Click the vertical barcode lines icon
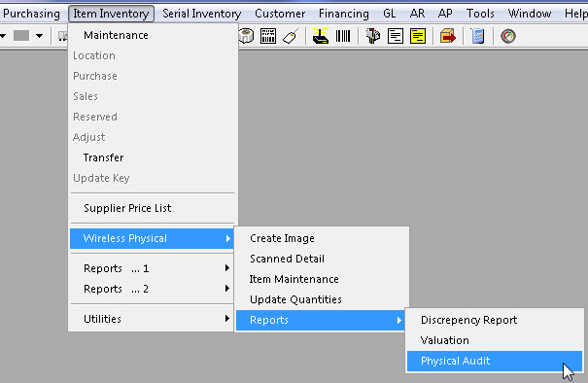 (x=343, y=36)
